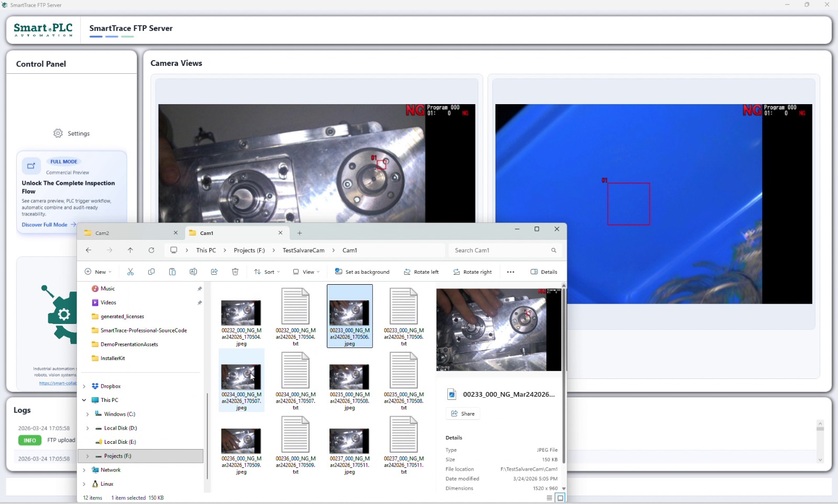Image resolution: width=838 pixels, height=504 pixels.
Task: Click Projects (F:) in the breadcrumb
Action: [x=249, y=250]
